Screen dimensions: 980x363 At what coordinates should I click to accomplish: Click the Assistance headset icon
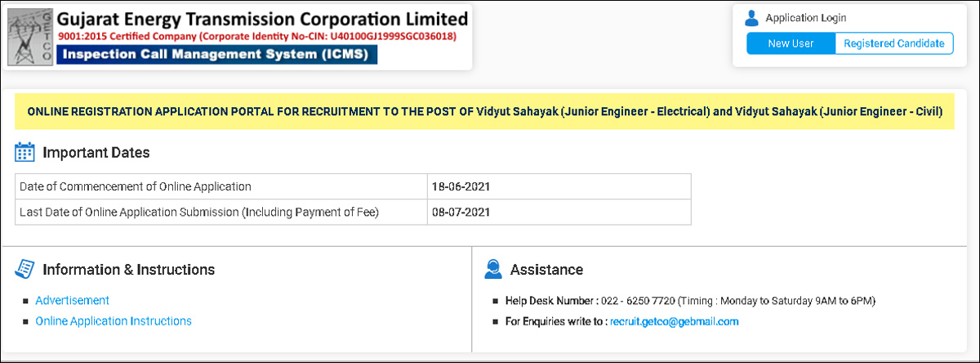492,269
